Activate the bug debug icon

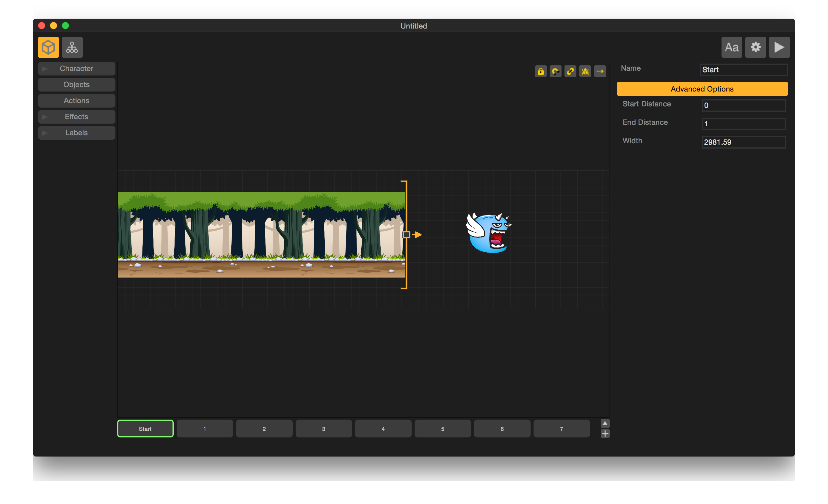pos(585,71)
